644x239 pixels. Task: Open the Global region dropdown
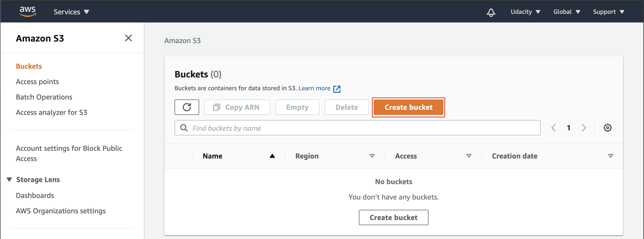coord(567,12)
